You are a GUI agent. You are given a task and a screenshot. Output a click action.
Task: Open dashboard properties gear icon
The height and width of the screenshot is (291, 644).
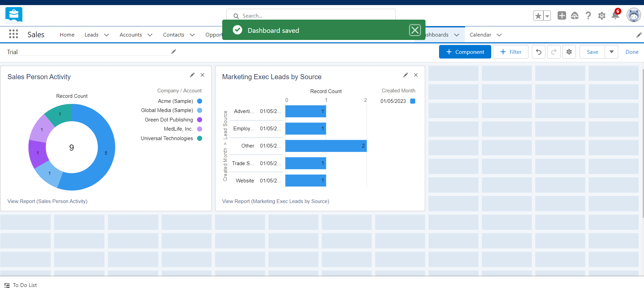tap(569, 52)
